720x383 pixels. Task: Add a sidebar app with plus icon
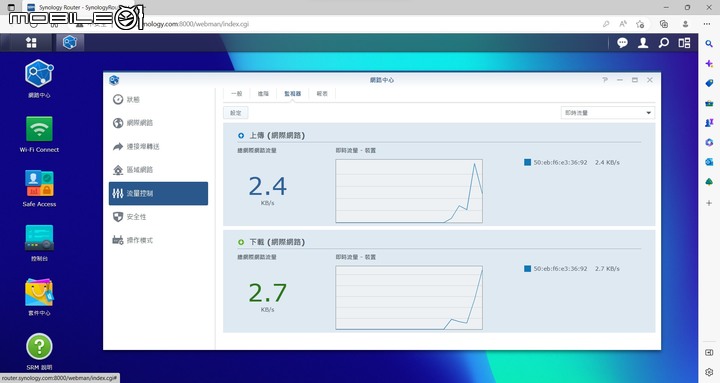[709, 203]
